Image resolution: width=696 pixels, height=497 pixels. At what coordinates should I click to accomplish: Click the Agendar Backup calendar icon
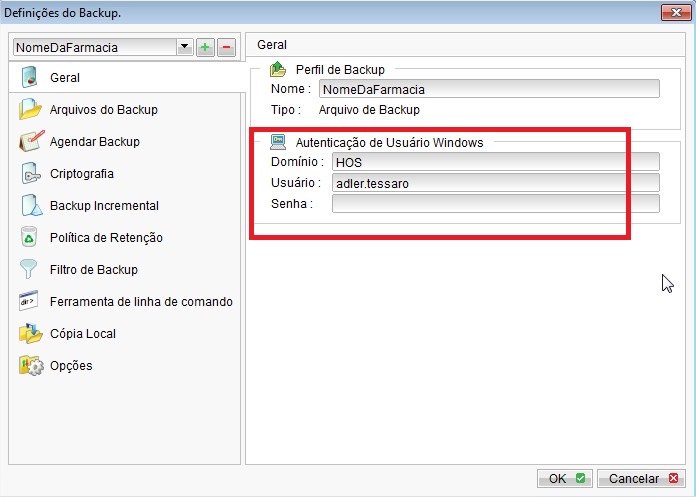coord(30,142)
